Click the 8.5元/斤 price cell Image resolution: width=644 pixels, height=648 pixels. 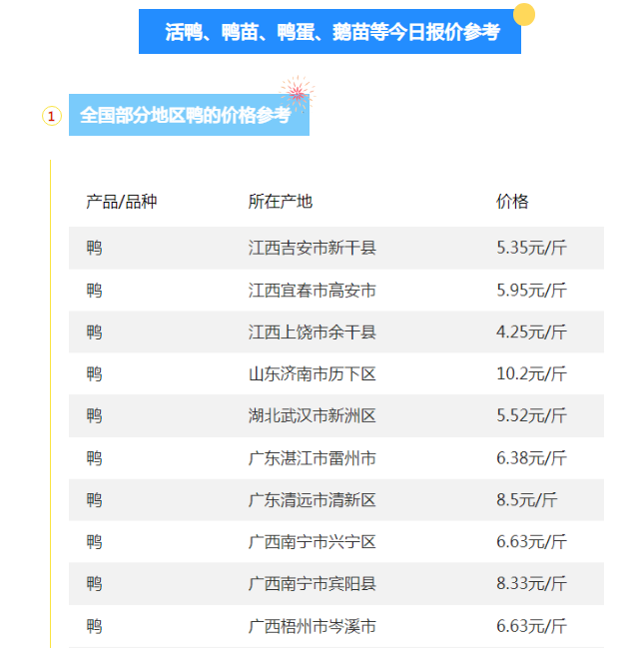click(x=526, y=500)
